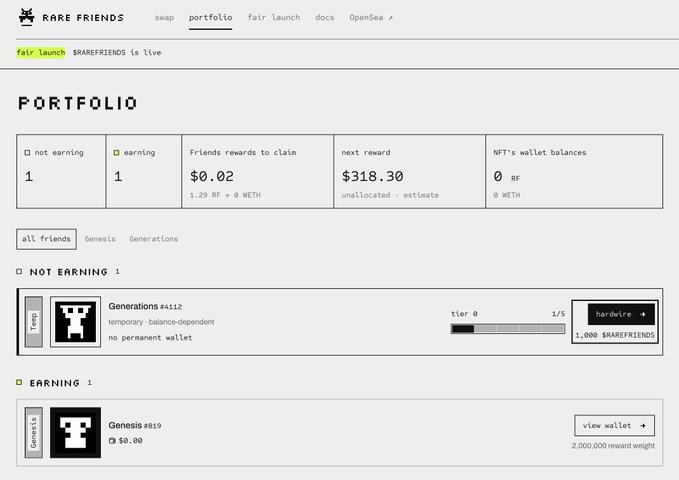Open the docs page
Image resolution: width=679 pixels, height=480 pixels.
coord(324,17)
